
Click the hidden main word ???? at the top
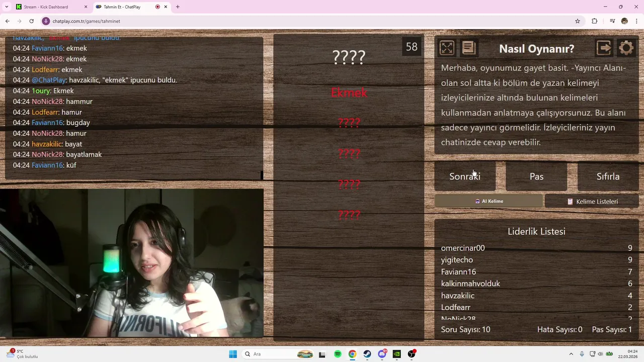click(349, 57)
